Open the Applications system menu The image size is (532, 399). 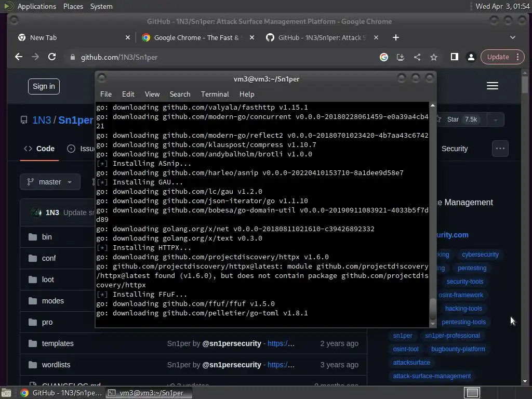pyautogui.click(x=37, y=6)
